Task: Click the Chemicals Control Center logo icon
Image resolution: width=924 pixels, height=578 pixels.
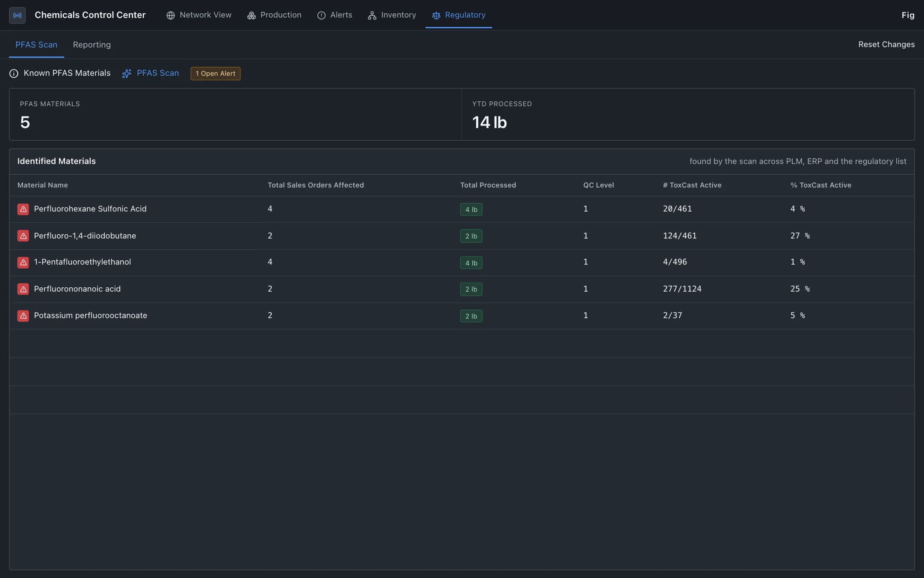Action: tap(17, 15)
